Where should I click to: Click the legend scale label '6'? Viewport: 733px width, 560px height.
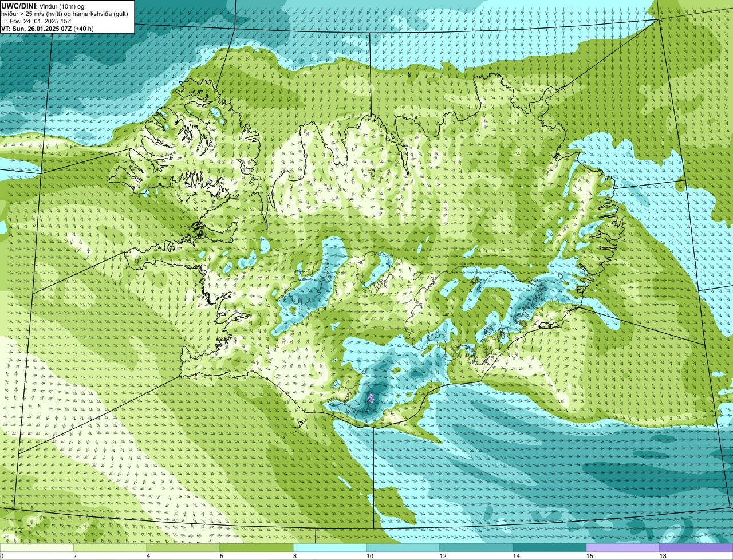point(222,556)
